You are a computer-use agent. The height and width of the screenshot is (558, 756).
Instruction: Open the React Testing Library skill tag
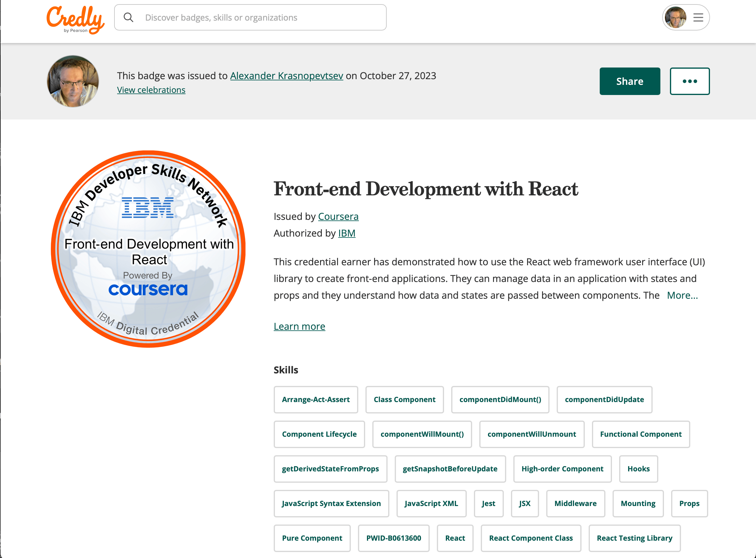[634, 538]
